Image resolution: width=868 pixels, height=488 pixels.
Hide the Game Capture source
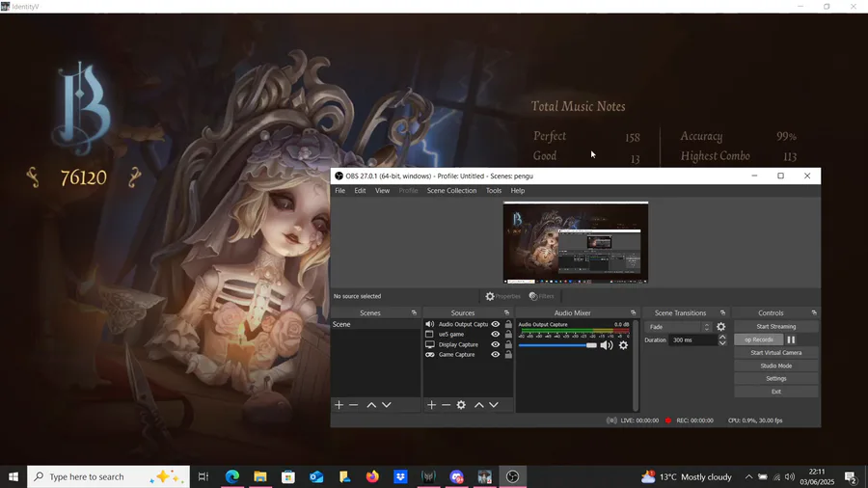coord(496,355)
